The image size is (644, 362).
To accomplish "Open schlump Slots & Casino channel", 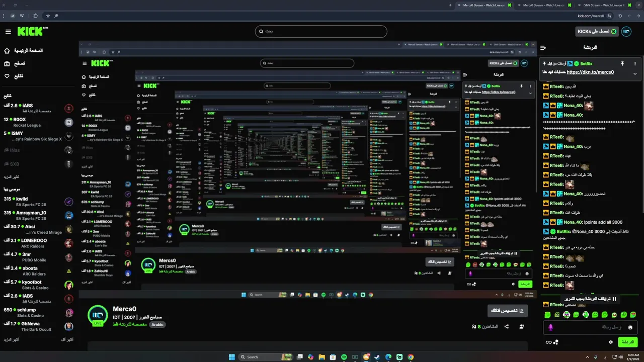I will (x=38, y=312).
